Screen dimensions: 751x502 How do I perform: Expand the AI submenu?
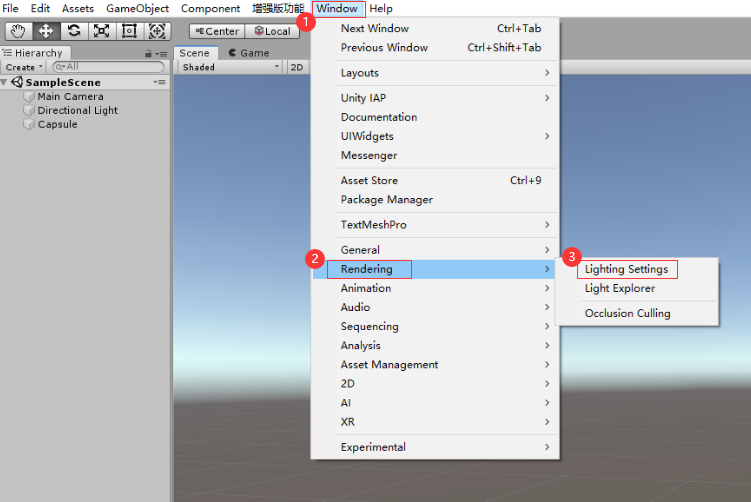(435, 403)
